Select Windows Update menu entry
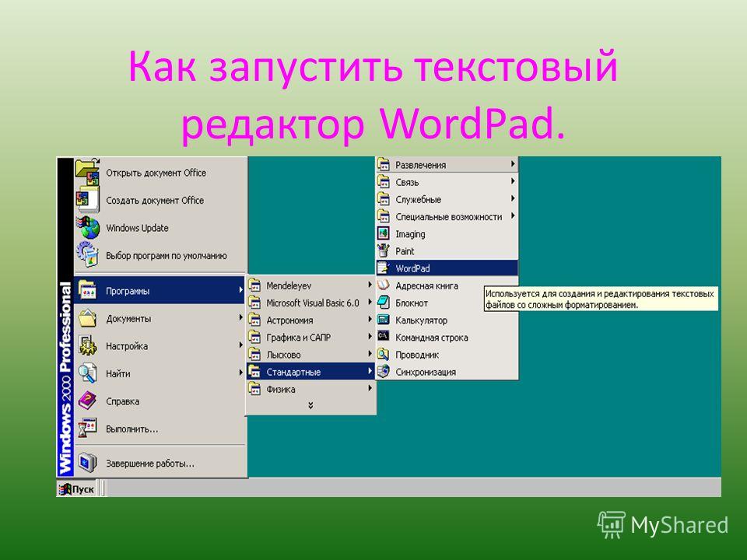The height and width of the screenshot is (560, 747). click(x=160, y=228)
